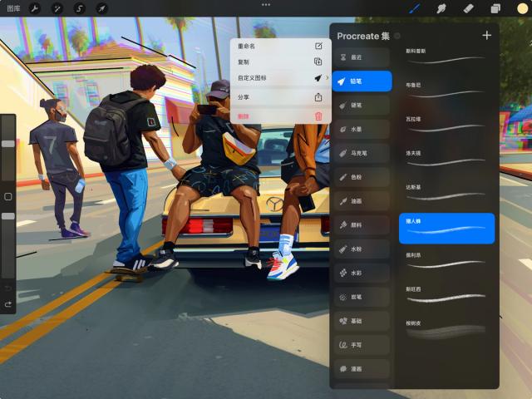Open the 马克笔 brush set
This screenshot has height=399, width=532.
point(362,153)
